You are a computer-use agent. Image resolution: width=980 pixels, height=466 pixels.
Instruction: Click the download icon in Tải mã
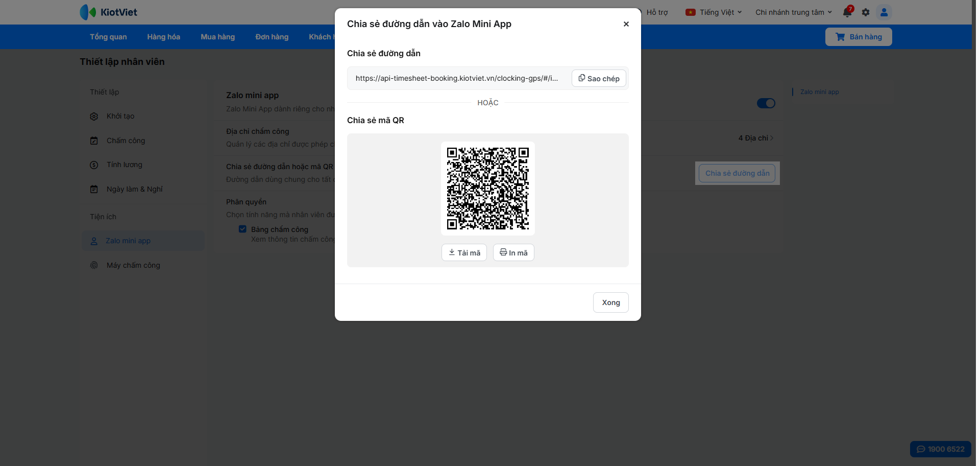(452, 252)
